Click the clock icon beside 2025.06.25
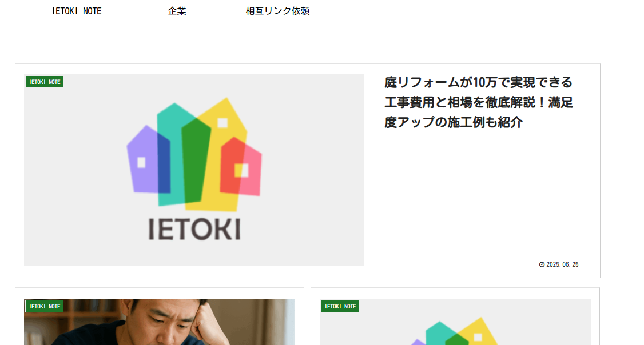Screen dimensions: 644x345 click(542, 264)
